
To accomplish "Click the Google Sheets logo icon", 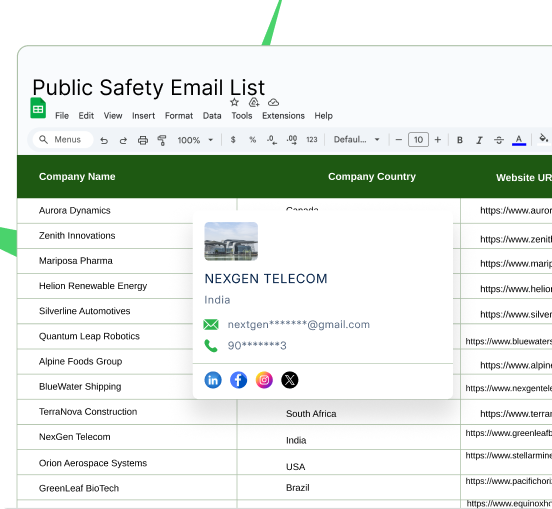I will coord(38,108).
